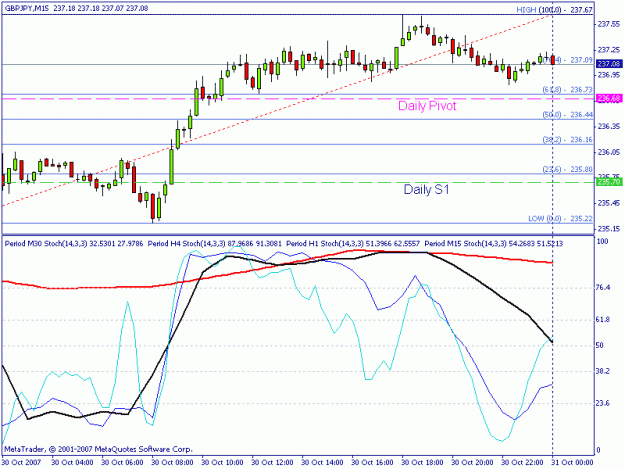Click the GBPJPY,M15 chart title text

pos(26,8)
